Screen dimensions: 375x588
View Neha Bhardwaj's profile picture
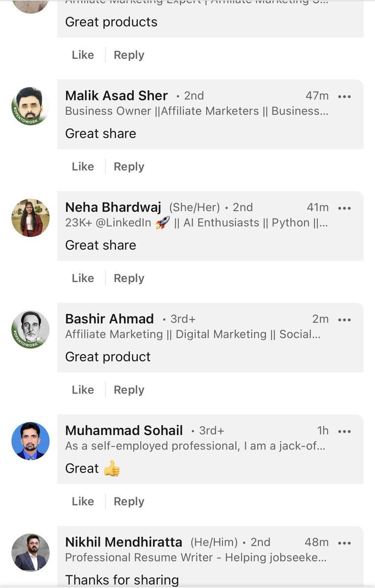(x=30, y=218)
